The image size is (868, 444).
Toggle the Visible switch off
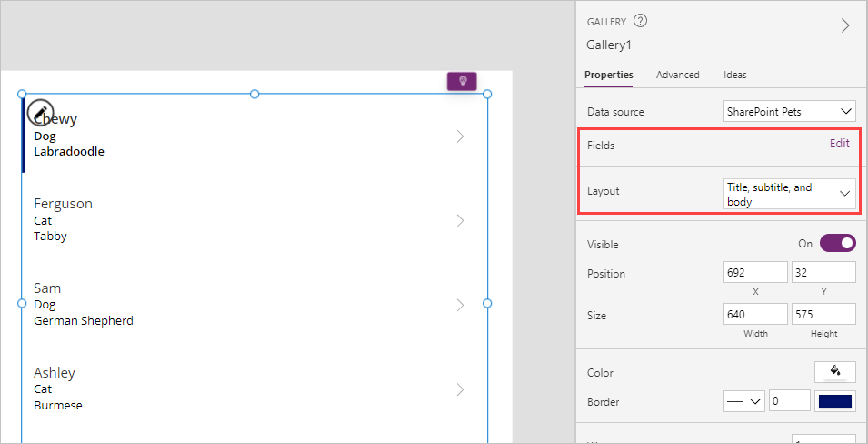pos(838,243)
